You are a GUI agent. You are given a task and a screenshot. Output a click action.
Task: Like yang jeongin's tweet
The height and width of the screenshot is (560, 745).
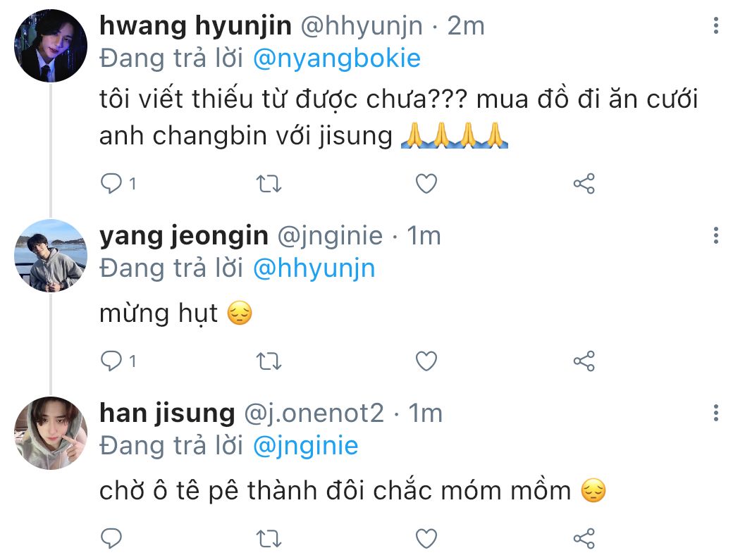426,361
